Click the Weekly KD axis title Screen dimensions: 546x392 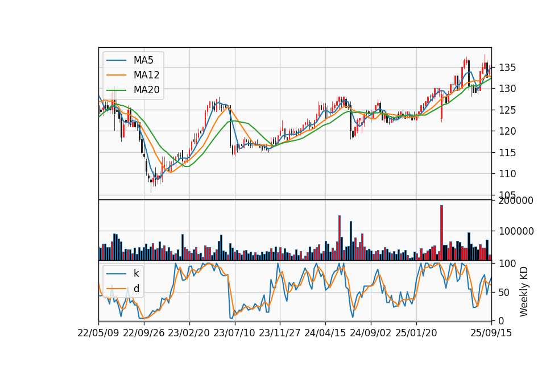click(x=524, y=291)
